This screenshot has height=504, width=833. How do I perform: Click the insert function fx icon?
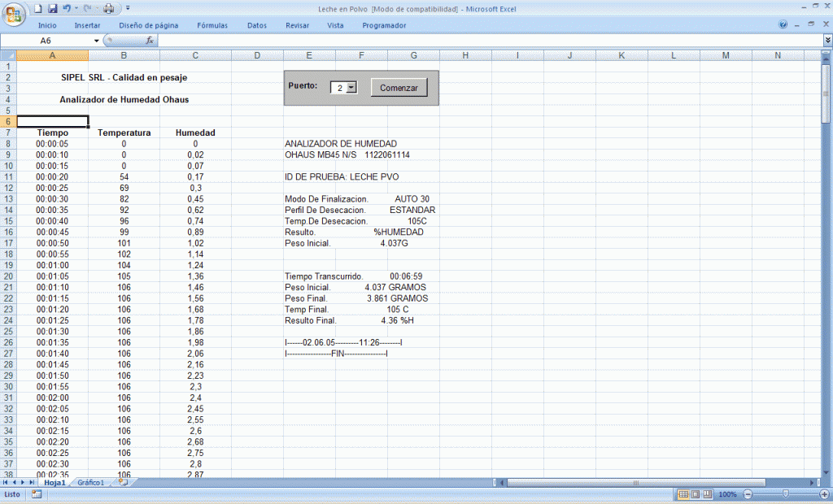(150, 40)
